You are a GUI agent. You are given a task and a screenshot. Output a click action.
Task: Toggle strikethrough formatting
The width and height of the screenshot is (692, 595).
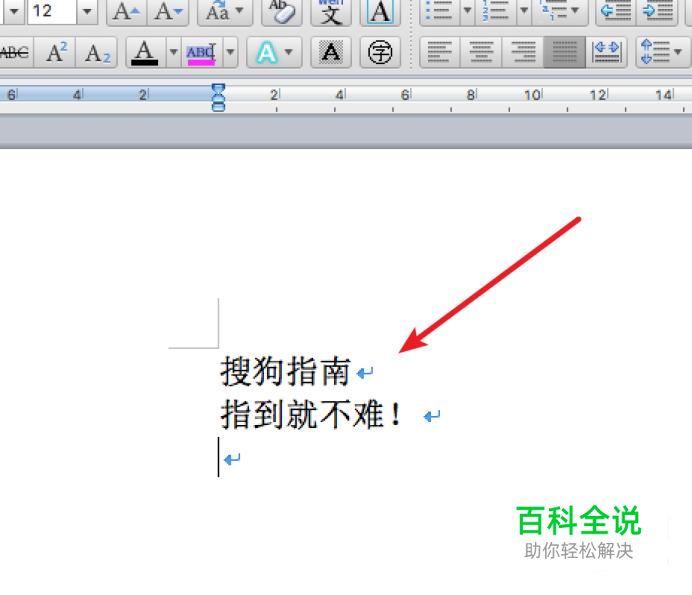16,52
